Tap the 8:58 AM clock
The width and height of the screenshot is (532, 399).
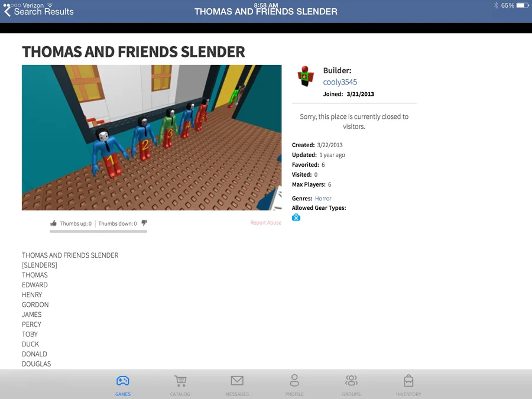(x=266, y=5)
